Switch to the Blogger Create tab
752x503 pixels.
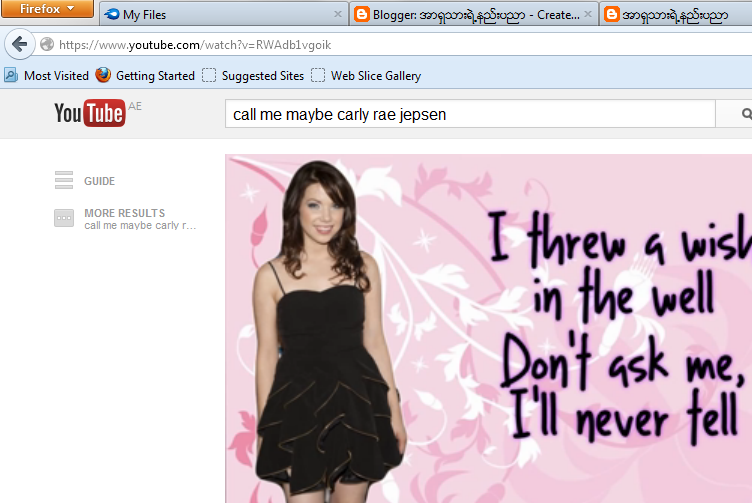click(474, 14)
